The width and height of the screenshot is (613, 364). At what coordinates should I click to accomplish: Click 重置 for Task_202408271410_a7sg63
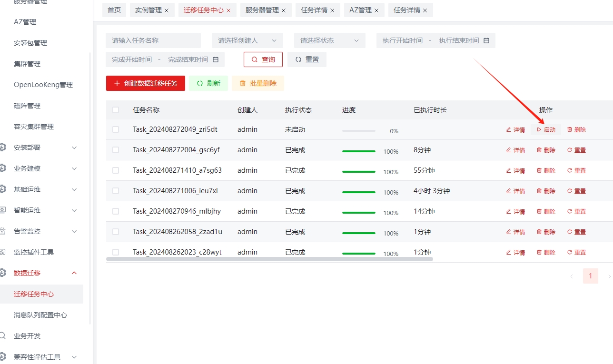click(x=576, y=170)
